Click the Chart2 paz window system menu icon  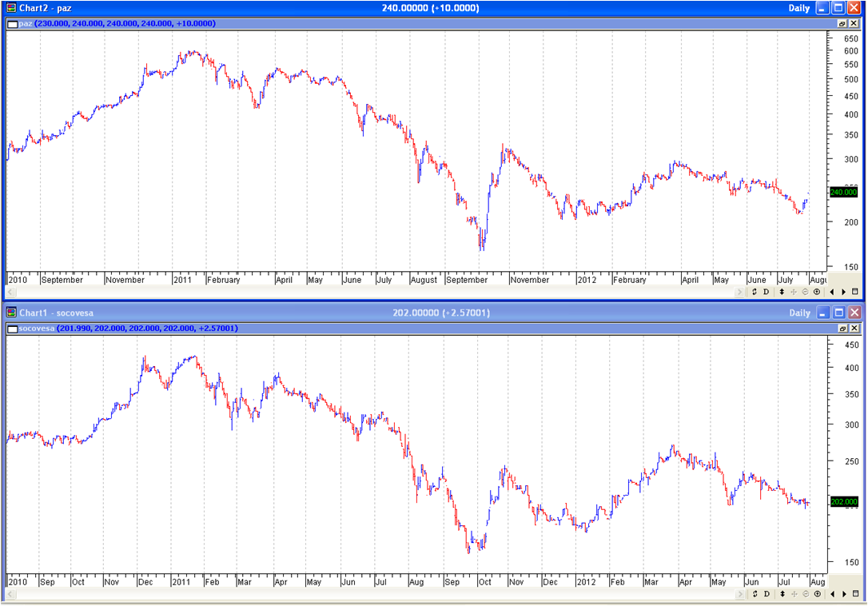pyautogui.click(x=11, y=8)
